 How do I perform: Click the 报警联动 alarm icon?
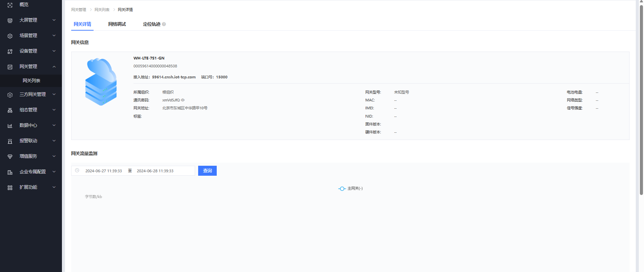tap(10, 141)
